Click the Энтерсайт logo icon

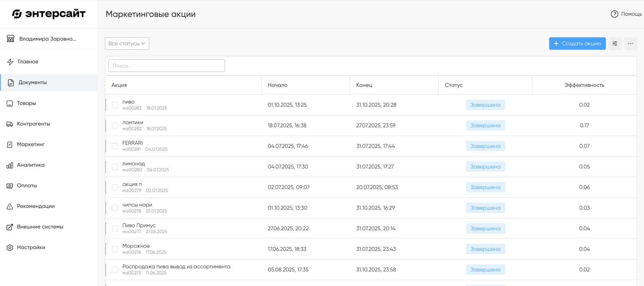coord(17,14)
